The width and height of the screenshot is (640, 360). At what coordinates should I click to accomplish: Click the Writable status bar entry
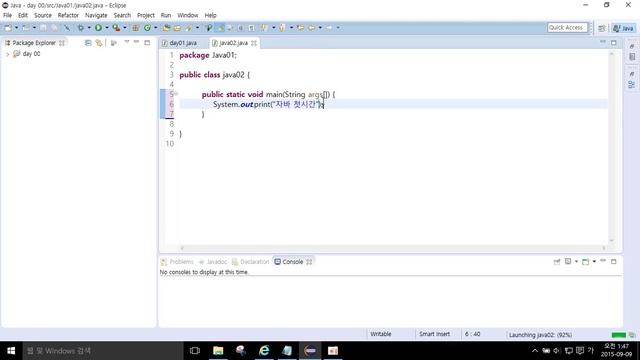[x=381, y=334]
